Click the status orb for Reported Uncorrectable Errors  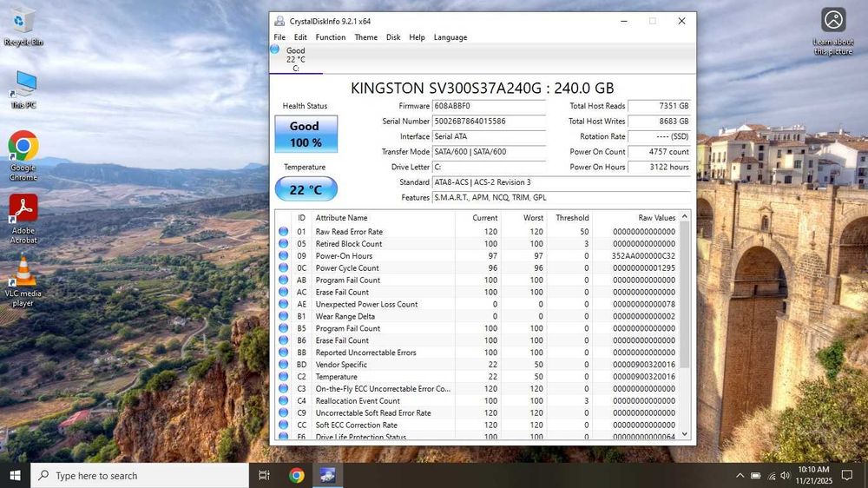click(x=284, y=353)
